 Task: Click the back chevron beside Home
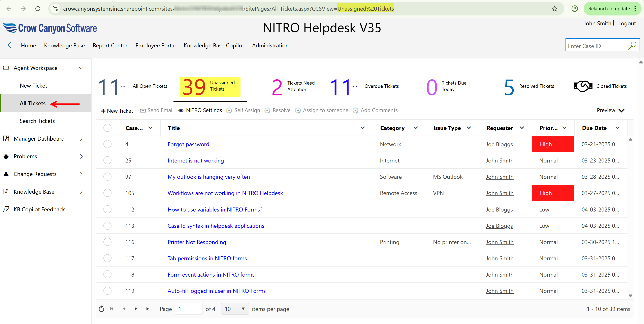pyautogui.click(x=9, y=45)
